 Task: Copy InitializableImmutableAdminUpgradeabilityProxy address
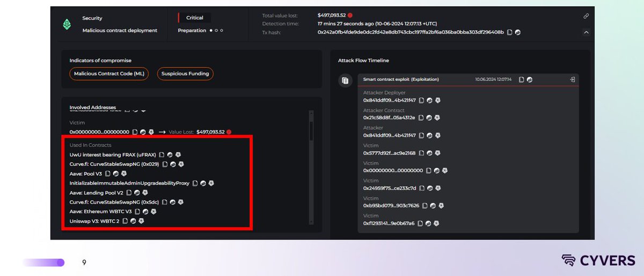195,183
